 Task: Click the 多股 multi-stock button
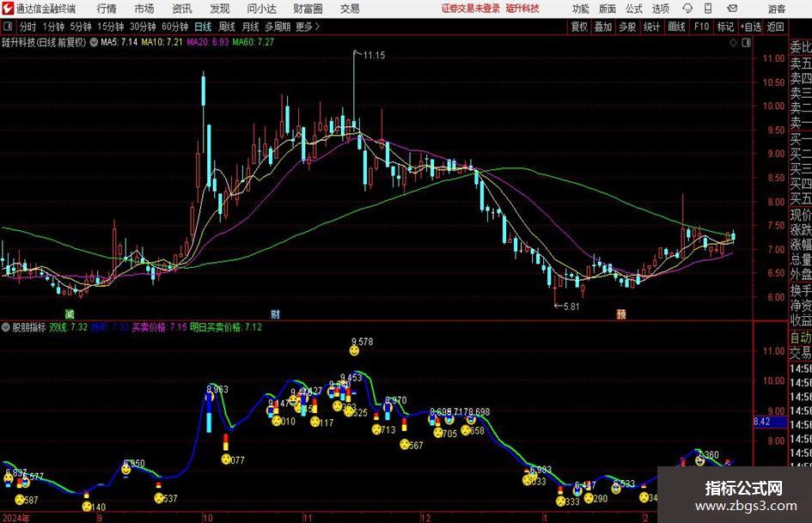(627, 27)
